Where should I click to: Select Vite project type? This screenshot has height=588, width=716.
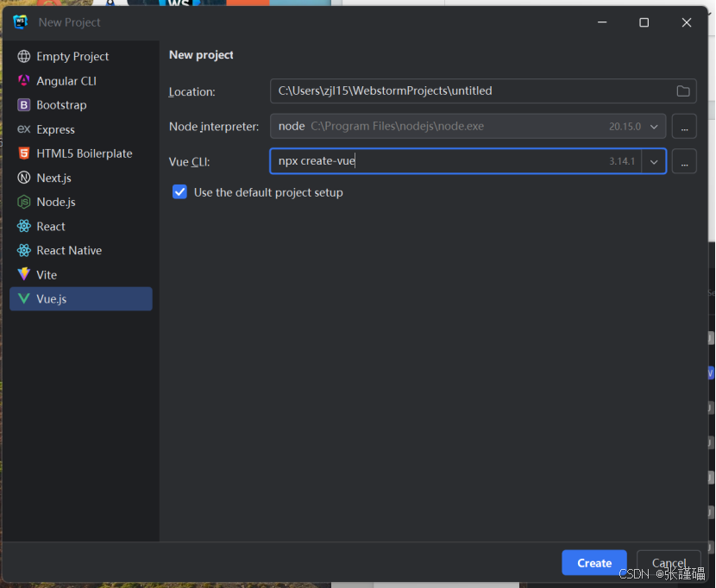coord(81,274)
